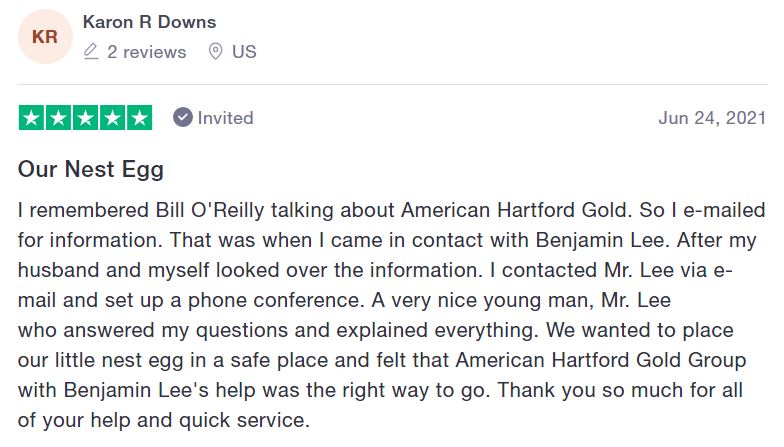Click the Jun 24, 2021 review date
Screen dimensions: 784x447
[x=712, y=118]
